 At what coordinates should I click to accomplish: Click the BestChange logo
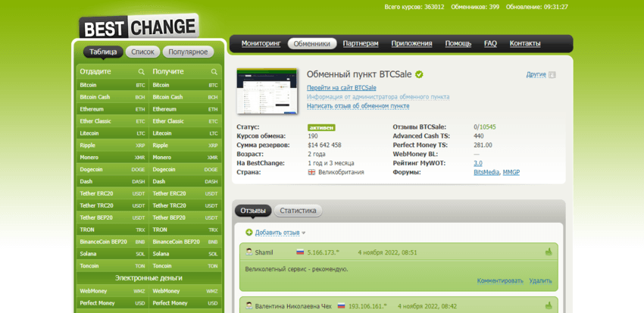pyautogui.click(x=138, y=27)
